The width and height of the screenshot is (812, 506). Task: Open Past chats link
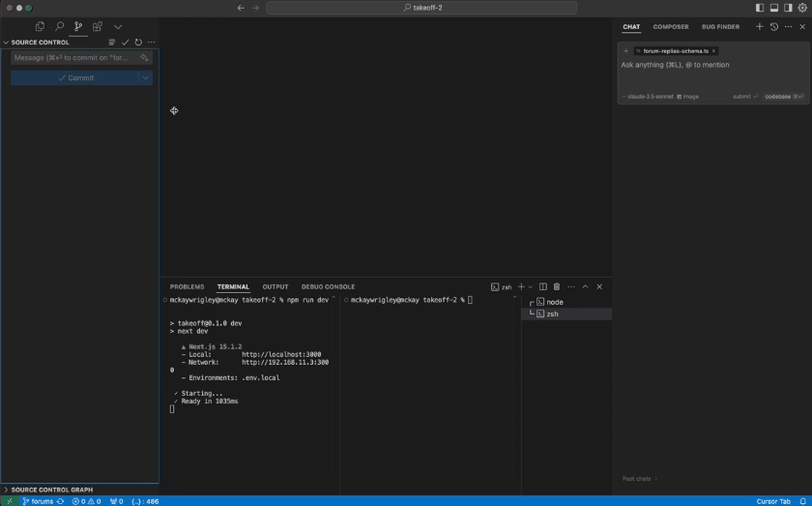tap(640, 479)
